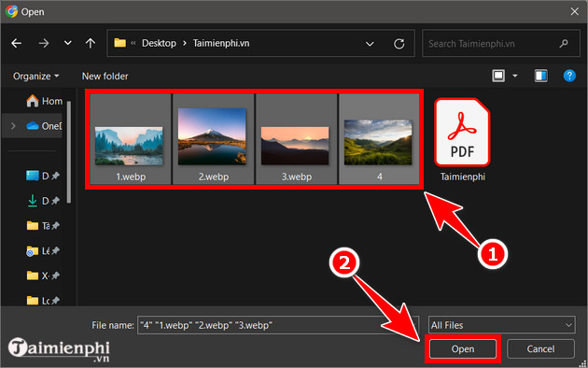Open the All Files type dropdown
The height and width of the screenshot is (368, 588).
502,325
